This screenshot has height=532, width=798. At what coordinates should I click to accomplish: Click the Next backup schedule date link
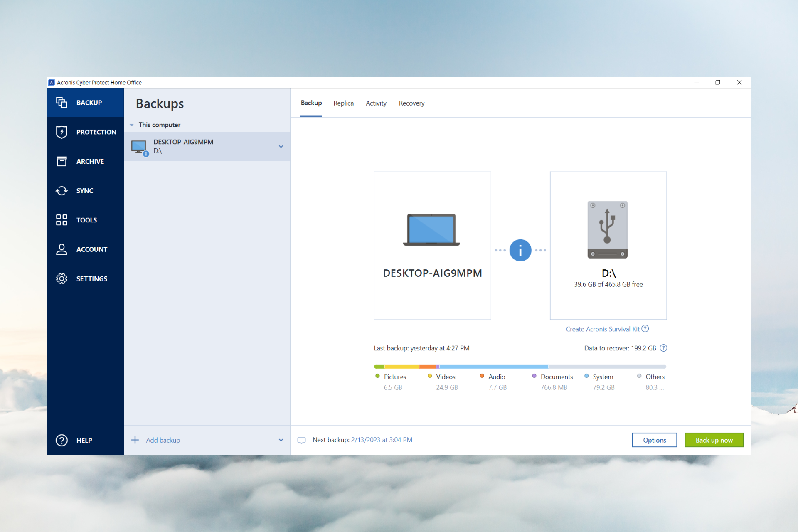click(x=382, y=440)
